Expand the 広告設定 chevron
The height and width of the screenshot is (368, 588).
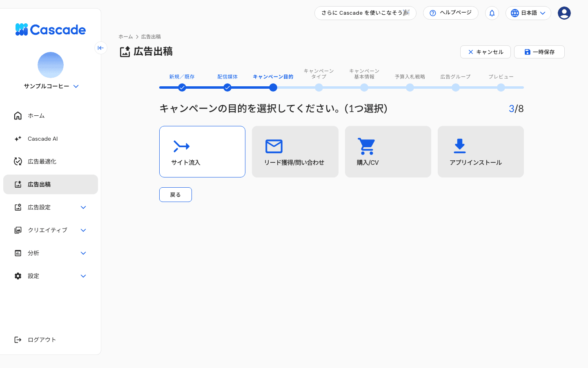pos(83,207)
